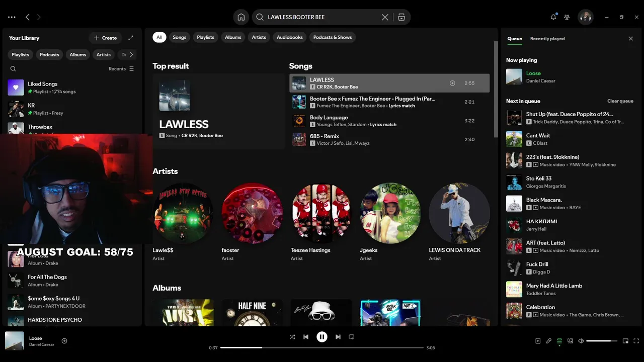
Task: Adjust the volume slider
Action: pyautogui.click(x=602, y=341)
